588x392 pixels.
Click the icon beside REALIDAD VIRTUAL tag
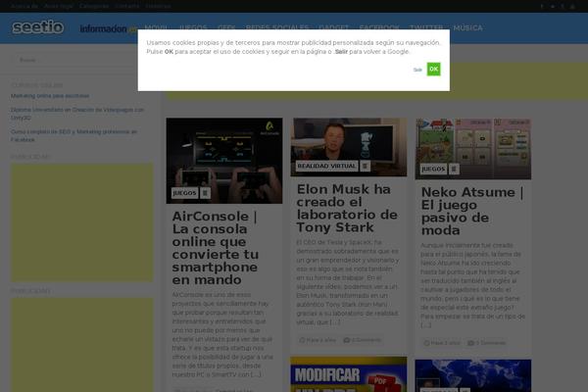pos(365,166)
